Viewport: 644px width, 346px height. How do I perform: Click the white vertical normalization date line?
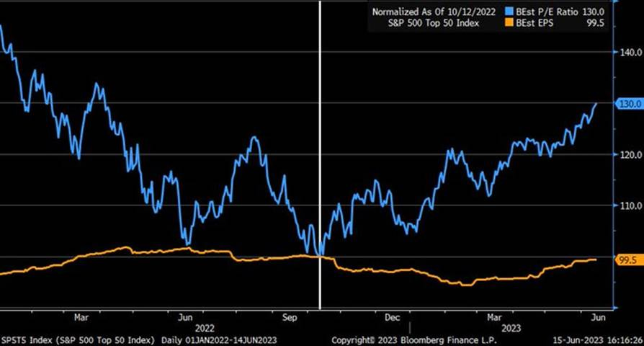(x=320, y=154)
